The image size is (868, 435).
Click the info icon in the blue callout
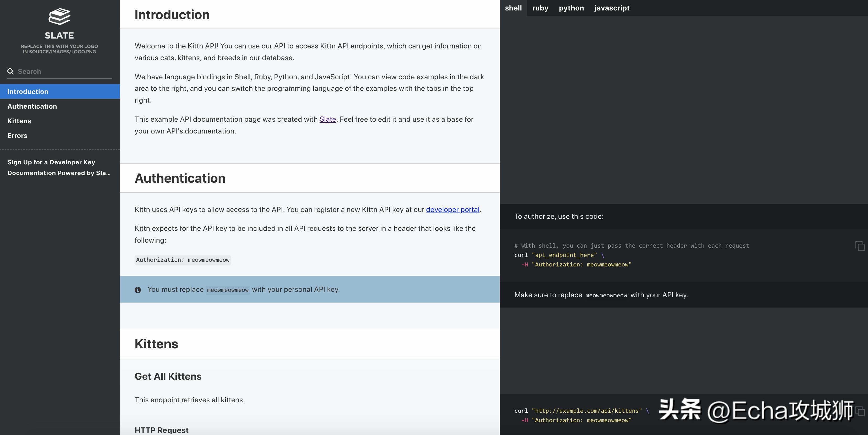(x=138, y=289)
